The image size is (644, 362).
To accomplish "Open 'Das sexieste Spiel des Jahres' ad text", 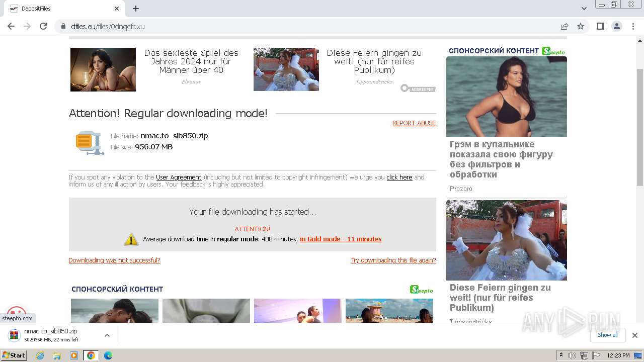I will click(191, 61).
